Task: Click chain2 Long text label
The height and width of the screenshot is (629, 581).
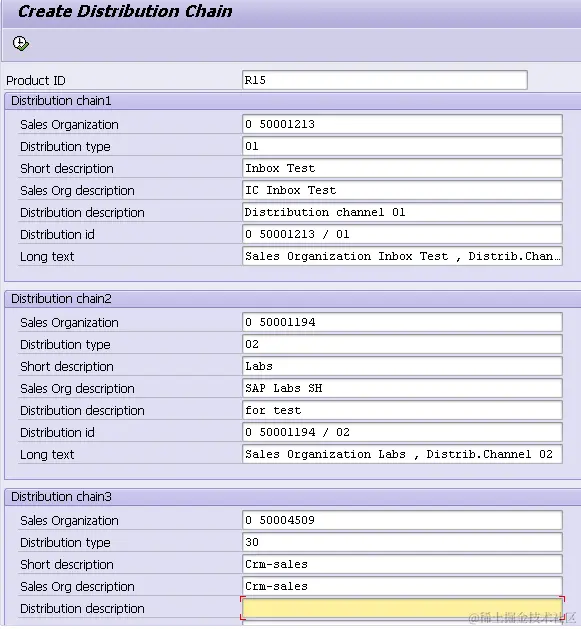Action: (x=47, y=455)
